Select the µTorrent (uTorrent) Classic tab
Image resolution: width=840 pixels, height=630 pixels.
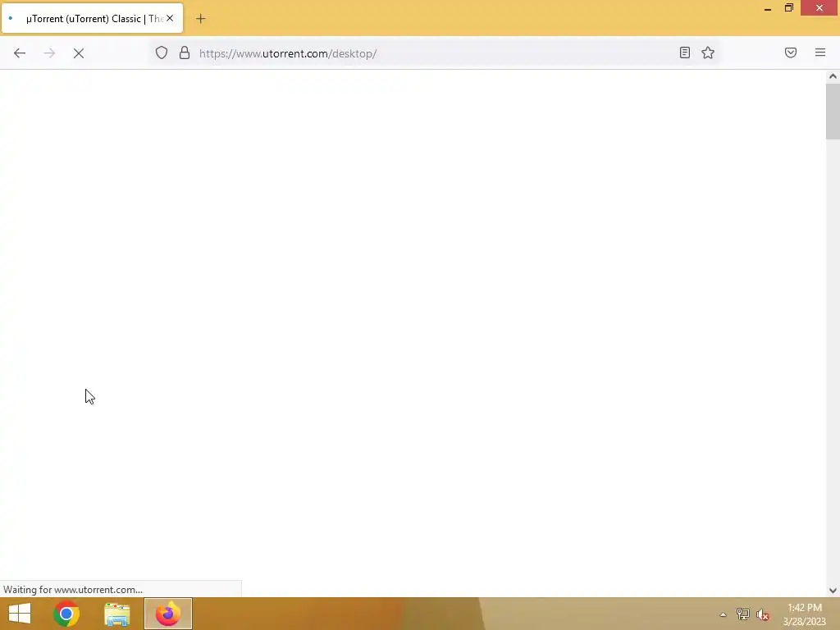pos(92,19)
